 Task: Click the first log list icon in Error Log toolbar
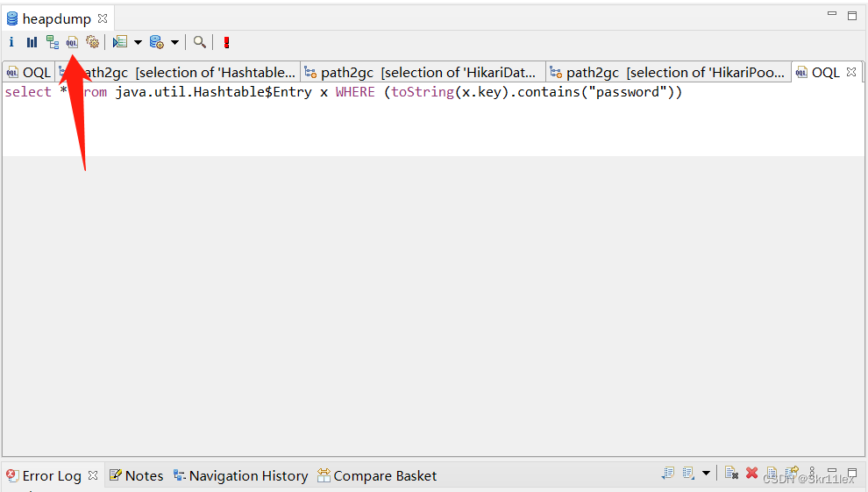pyautogui.click(x=668, y=474)
